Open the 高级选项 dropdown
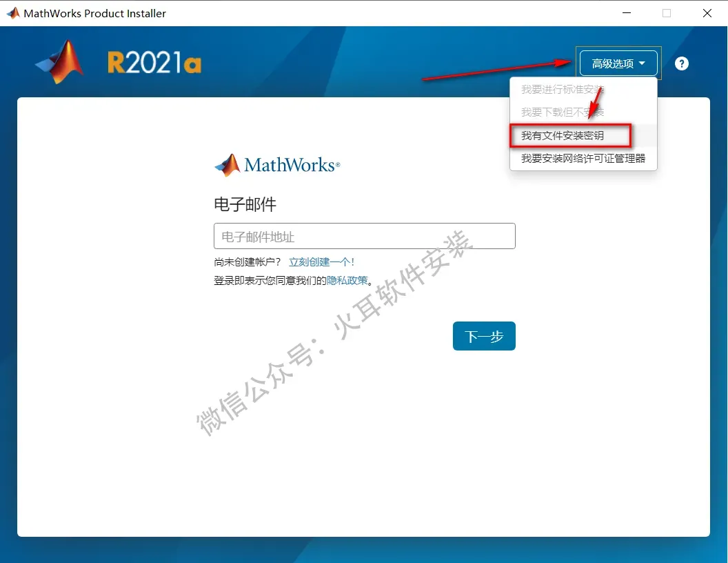 (x=618, y=63)
